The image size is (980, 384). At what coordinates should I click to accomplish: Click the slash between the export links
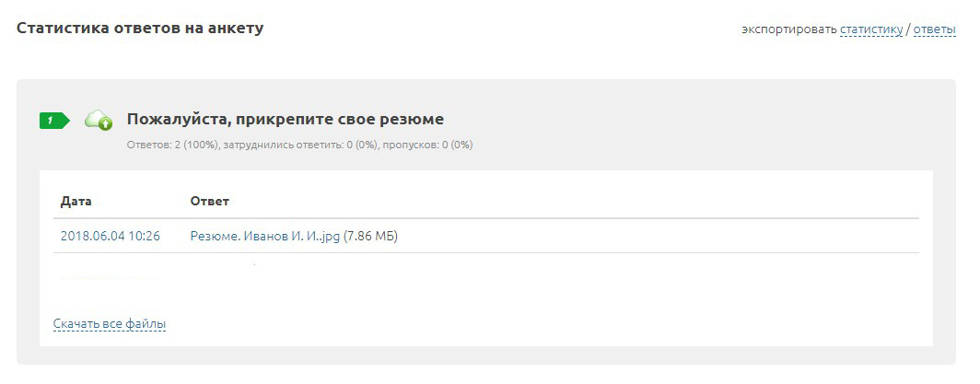[x=907, y=29]
